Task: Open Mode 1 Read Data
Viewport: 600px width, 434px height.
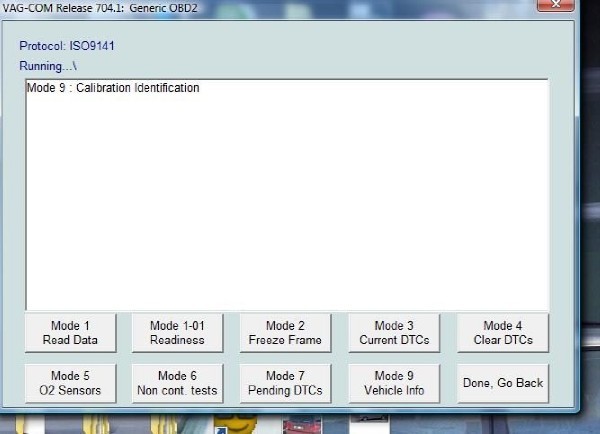Action: click(x=70, y=333)
